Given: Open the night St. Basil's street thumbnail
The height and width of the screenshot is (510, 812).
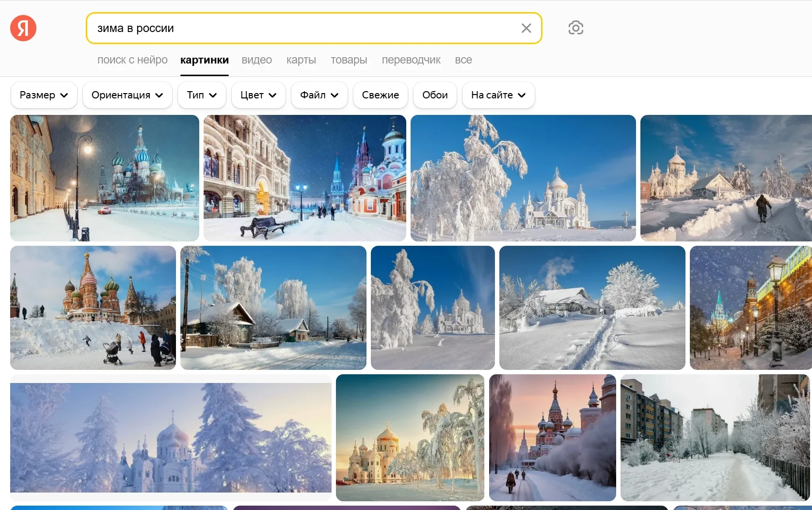Looking at the screenshot, I should 104,178.
